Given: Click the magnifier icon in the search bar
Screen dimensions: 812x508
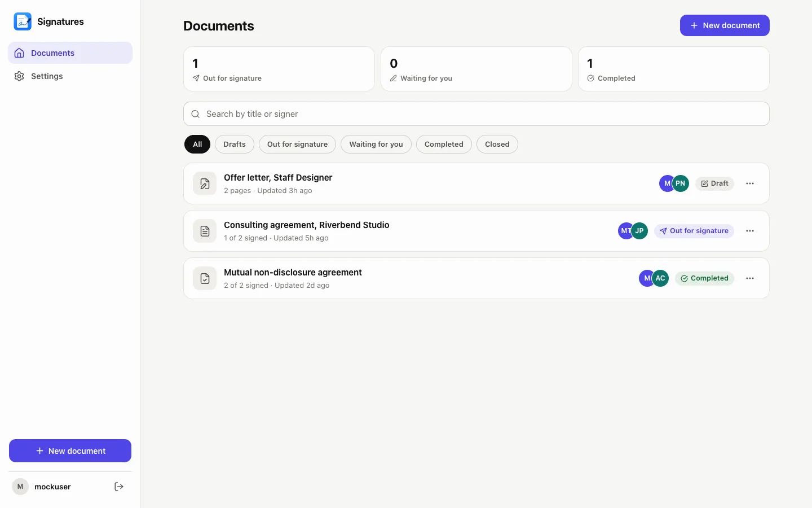Looking at the screenshot, I should [196, 114].
